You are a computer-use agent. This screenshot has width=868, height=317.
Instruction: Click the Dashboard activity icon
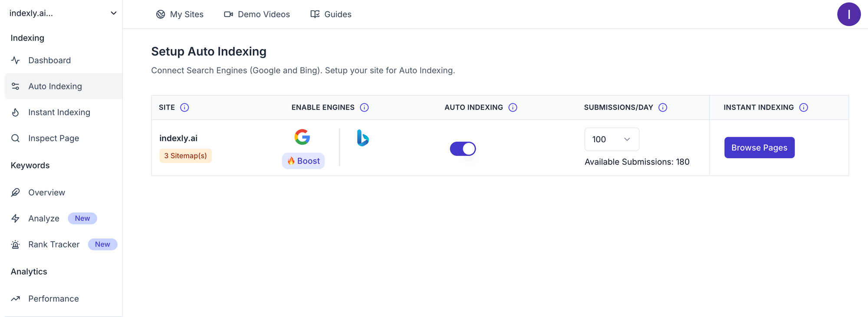[x=16, y=60]
